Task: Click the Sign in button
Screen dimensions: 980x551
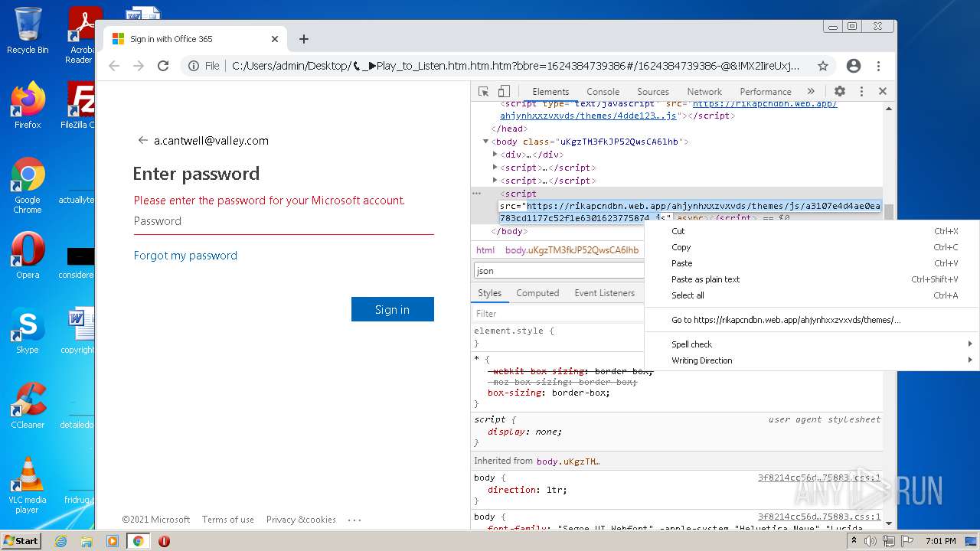Action: pyautogui.click(x=392, y=309)
